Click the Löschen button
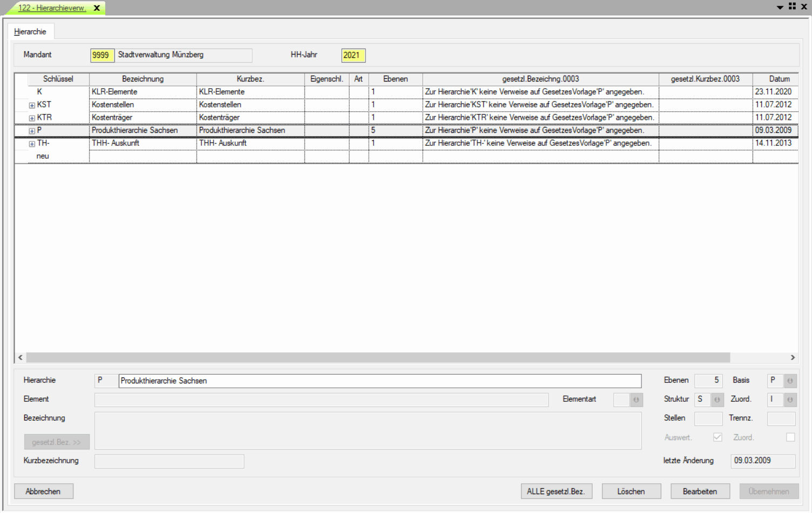 click(631, 491)
